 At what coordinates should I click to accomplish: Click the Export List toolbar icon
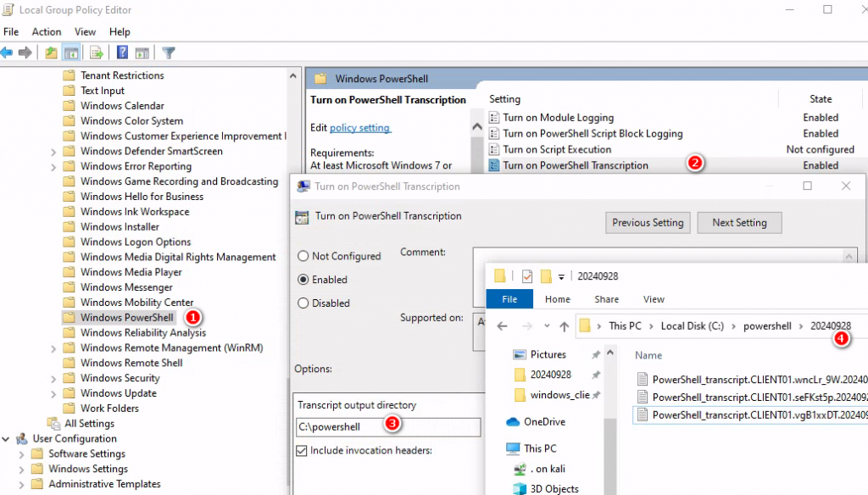point(97,53)
